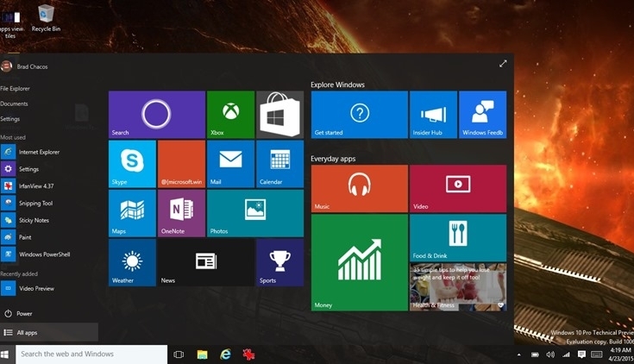Open the Photos tile

tap(255, 213)
